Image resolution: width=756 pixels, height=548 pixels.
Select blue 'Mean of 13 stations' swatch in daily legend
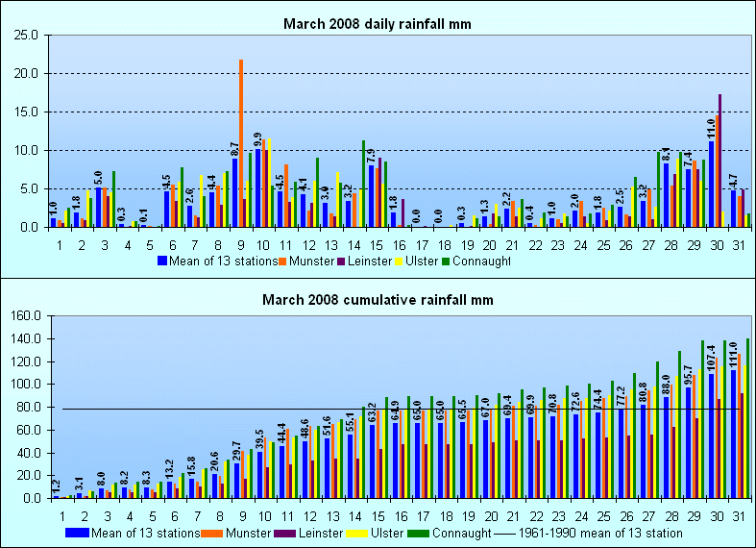click(162, 261)
